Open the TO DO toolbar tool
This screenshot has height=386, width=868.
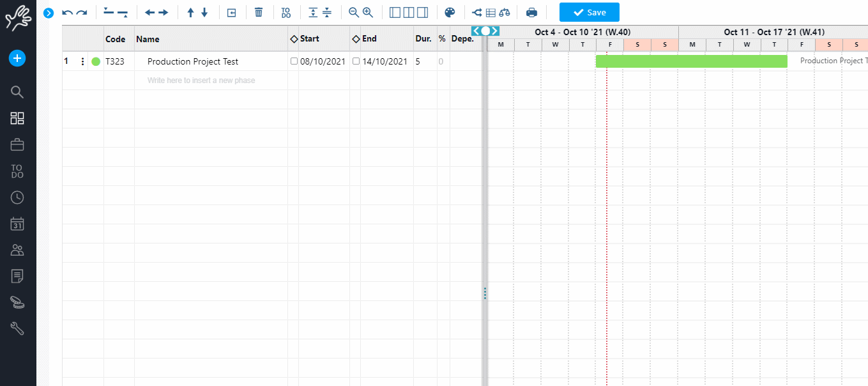point(286,12)
